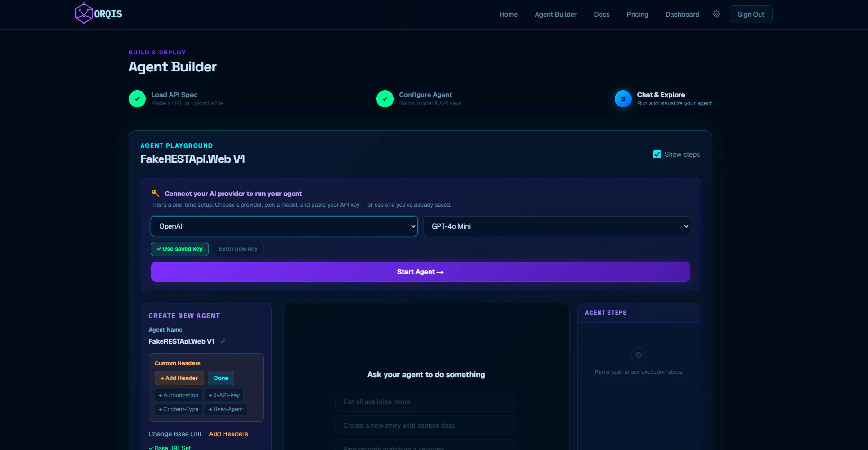This screenshot has height=450, width=868.
Task: Click 'Ask your agent to do something' heading
Action: pos(426,374)
